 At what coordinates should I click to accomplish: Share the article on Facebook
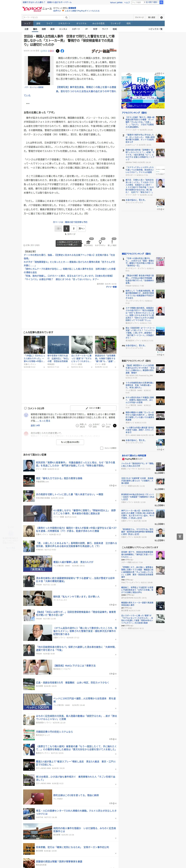(x=62, y=51)
